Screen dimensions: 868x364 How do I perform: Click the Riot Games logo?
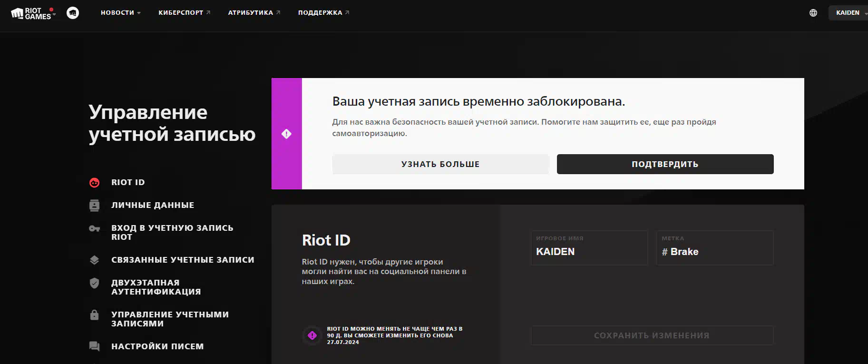click(x=31, y=13)
